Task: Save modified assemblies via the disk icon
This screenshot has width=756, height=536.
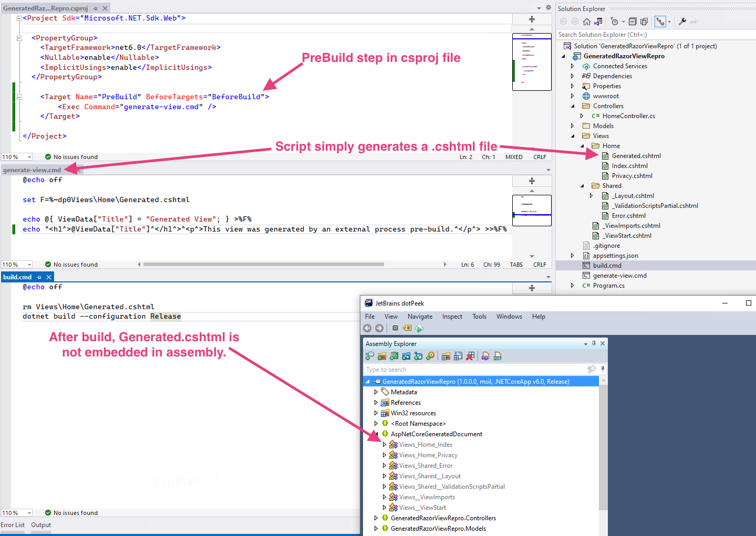Action: click(458, 356)
